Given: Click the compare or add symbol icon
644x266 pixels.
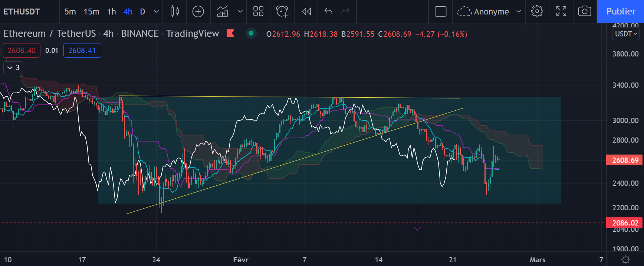Looking at the screenshot, I should pyautogui.click(x=198, y=12).
